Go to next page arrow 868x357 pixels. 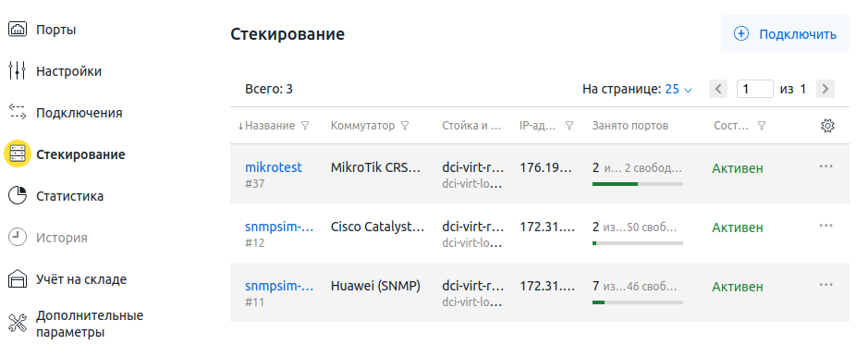(825, 89)
